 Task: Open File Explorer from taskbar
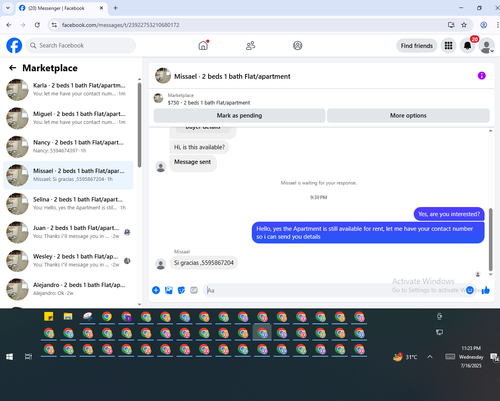point(68,316)
